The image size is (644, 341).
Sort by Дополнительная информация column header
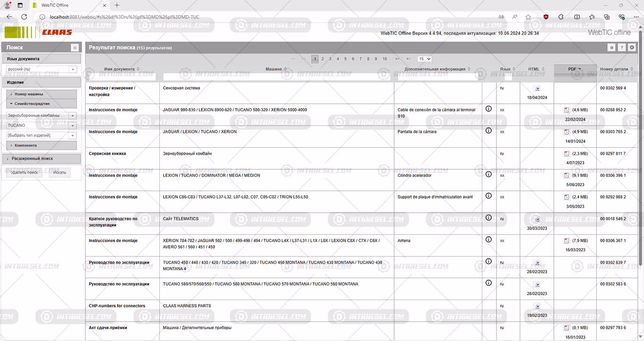[x=438, y=69]
